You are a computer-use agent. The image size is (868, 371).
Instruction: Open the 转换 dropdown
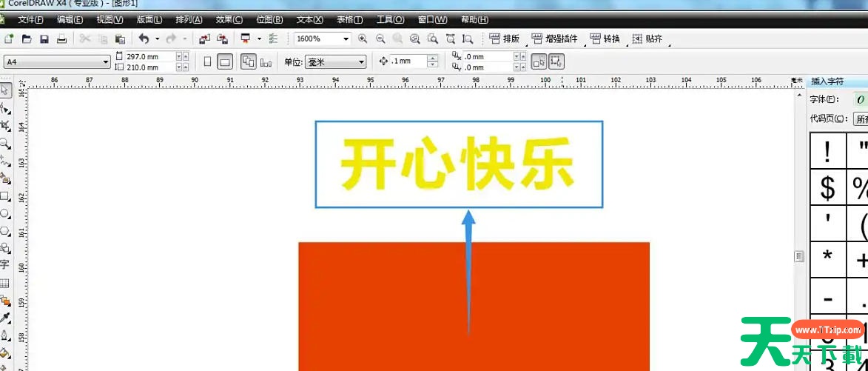[605, 39]
